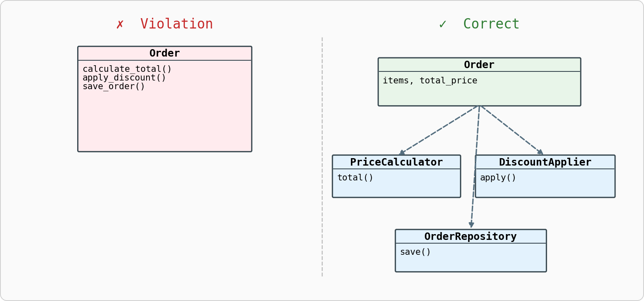The height and width of the screenshot is (301, 644).
Task: Select the Order title in pink box
Action: [164, 53]
